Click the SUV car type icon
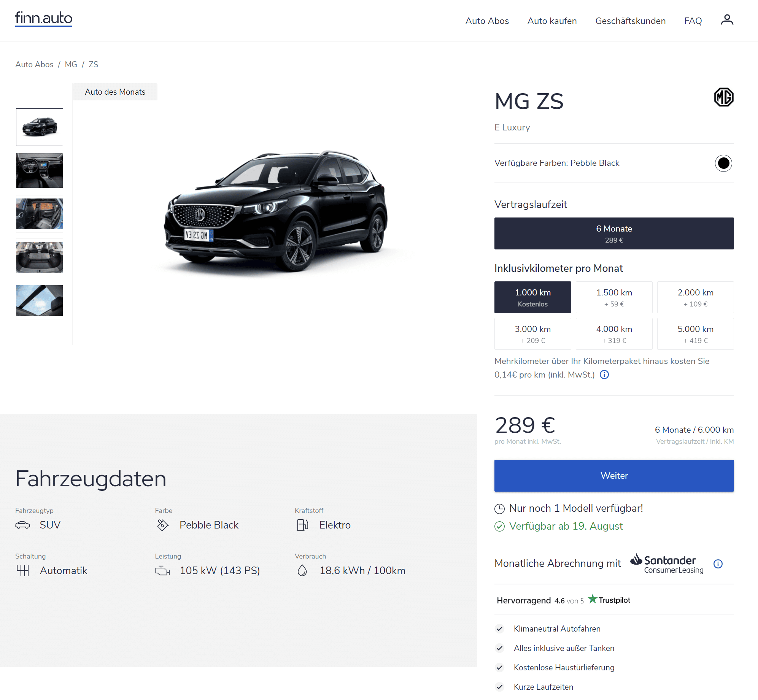The width and height of the screenshot is (758, 700). point(22,525)
